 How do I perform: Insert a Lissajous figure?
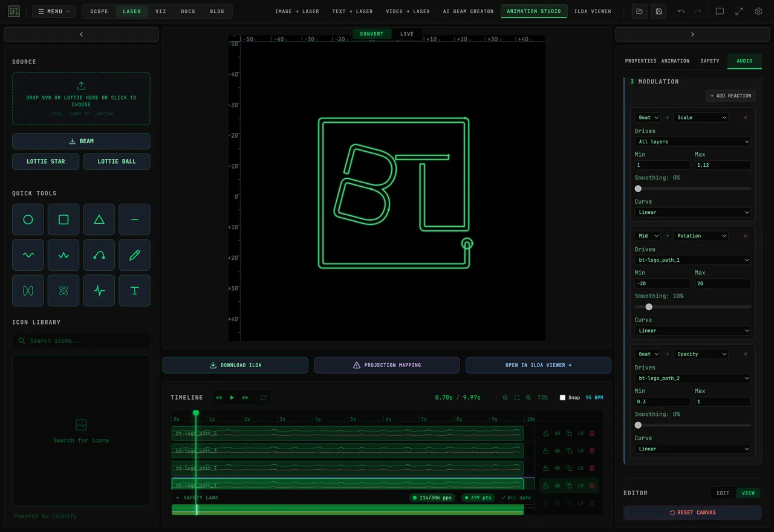coord(28,291)
